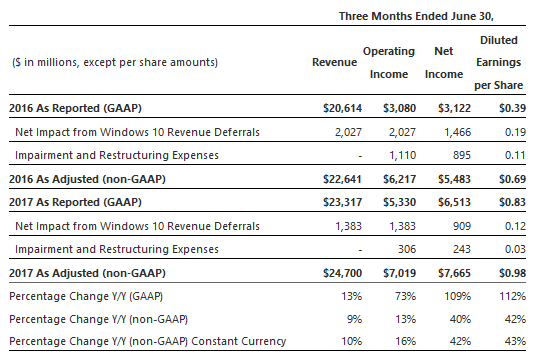Click Percentage Change Y/Y (non-GAAP) Constant Currency
The image size is (539, 361).
[147, 341]
